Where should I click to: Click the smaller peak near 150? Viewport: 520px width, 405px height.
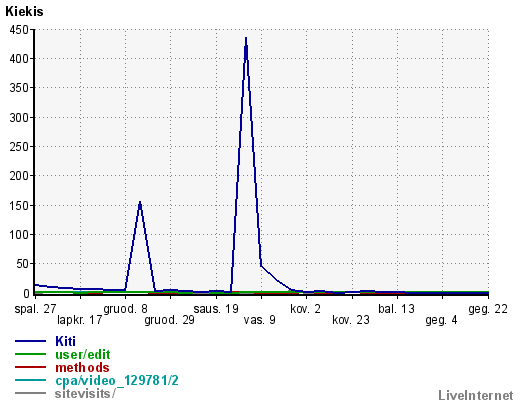[140, 202]
